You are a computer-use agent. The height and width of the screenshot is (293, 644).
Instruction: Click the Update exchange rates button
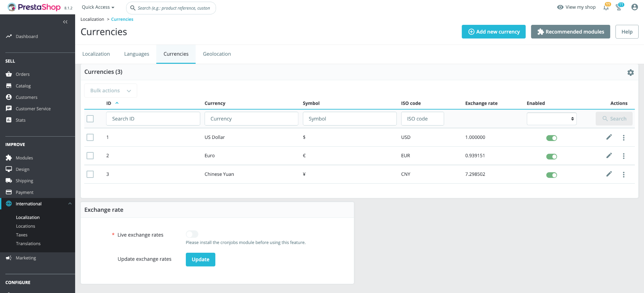201,259
